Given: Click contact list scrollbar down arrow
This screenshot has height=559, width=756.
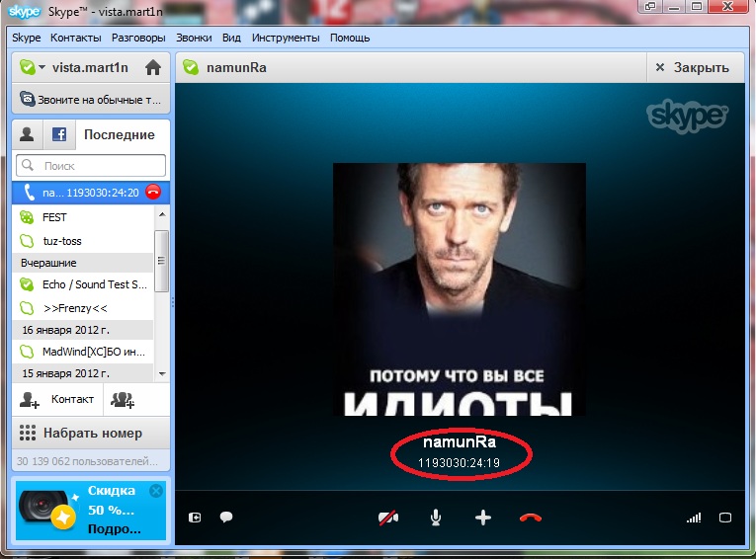Looking at the screenshot, I should click(x=162, y=374).
